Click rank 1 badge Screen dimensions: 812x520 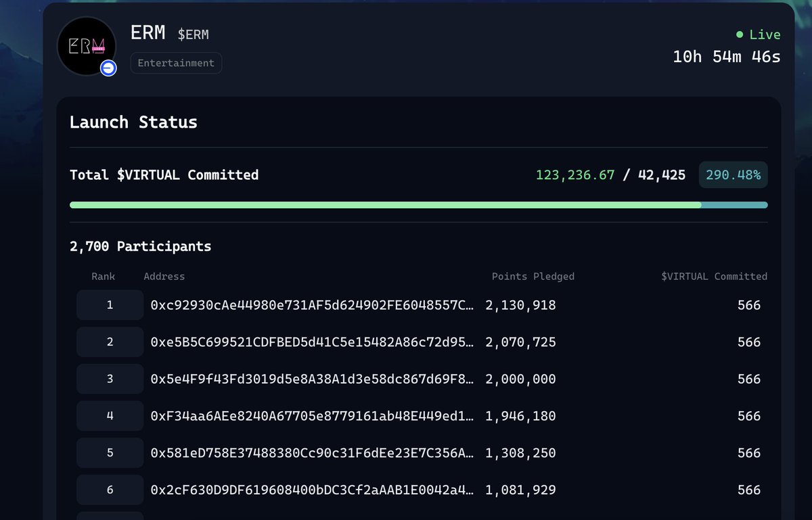tap(110, 305)
